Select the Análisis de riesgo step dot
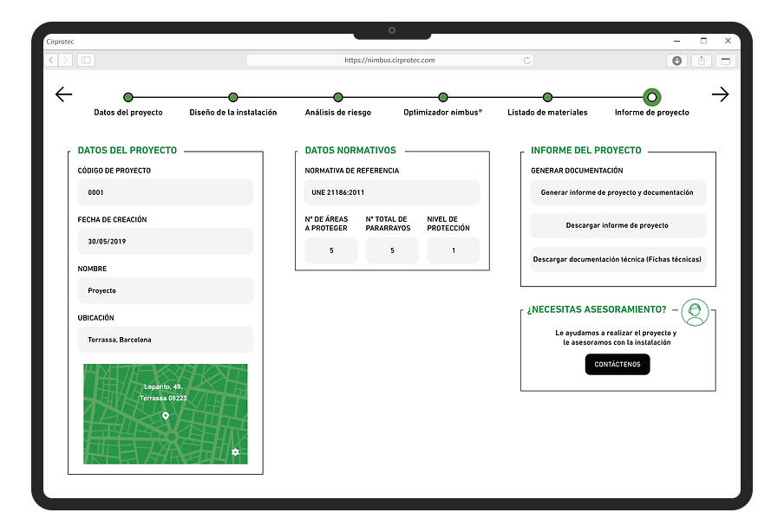The width and height of the screenshot is (784, 532). (337, 98)
